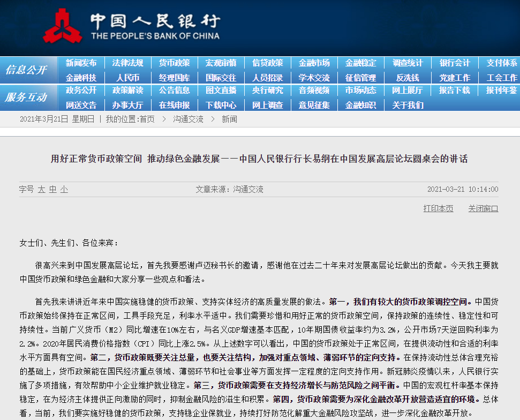Image resolution: width=520 pixels, height=420 pixels.
Task: Set font size to 小
Action: (x=64, y=190)
